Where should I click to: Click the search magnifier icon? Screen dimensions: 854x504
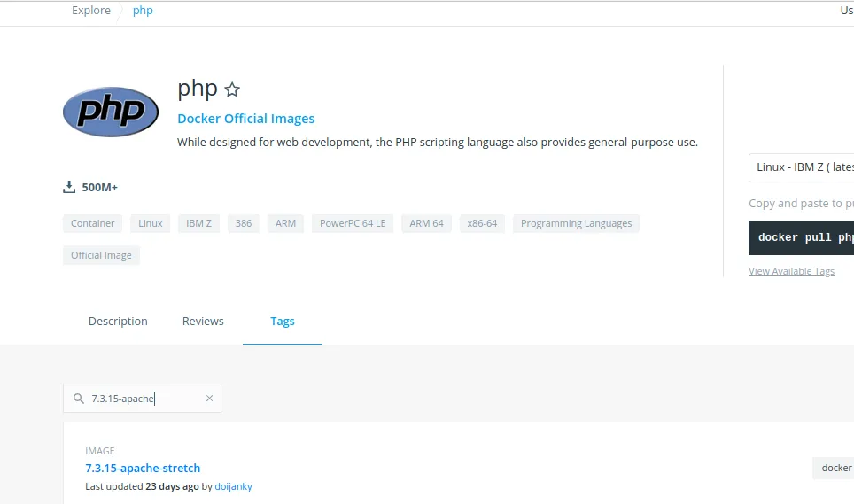79,399
